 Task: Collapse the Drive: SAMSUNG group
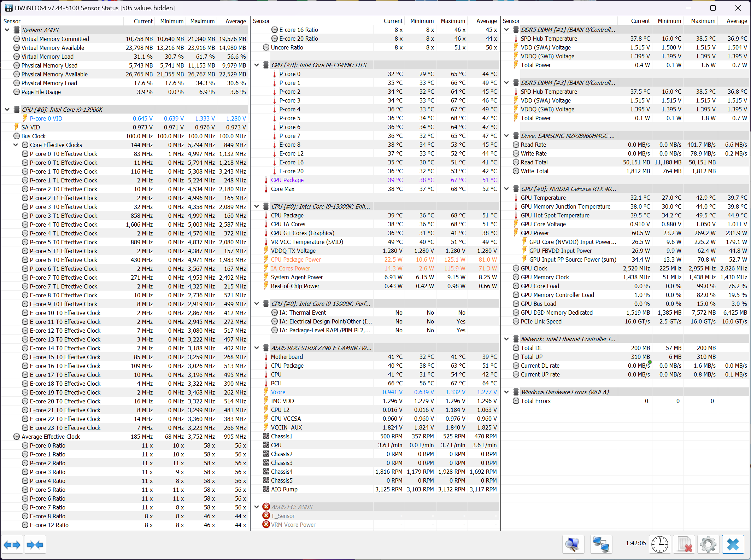coord(506,136)
